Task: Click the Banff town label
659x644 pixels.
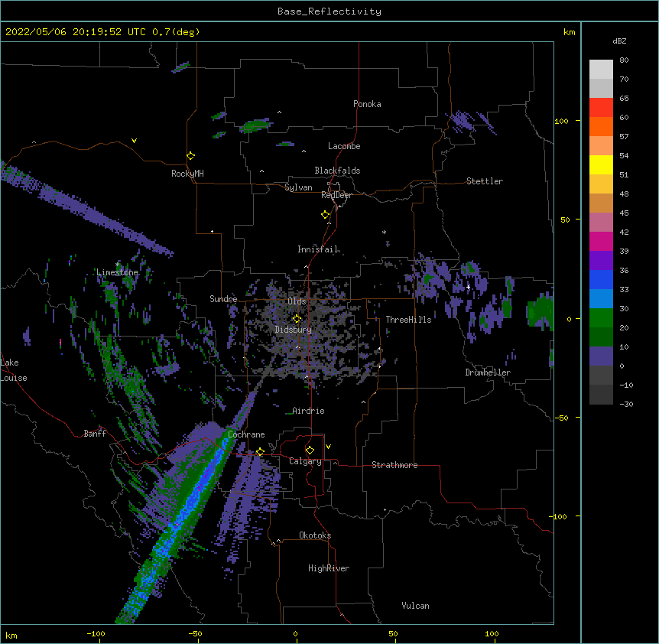Action: click(95, 434)
